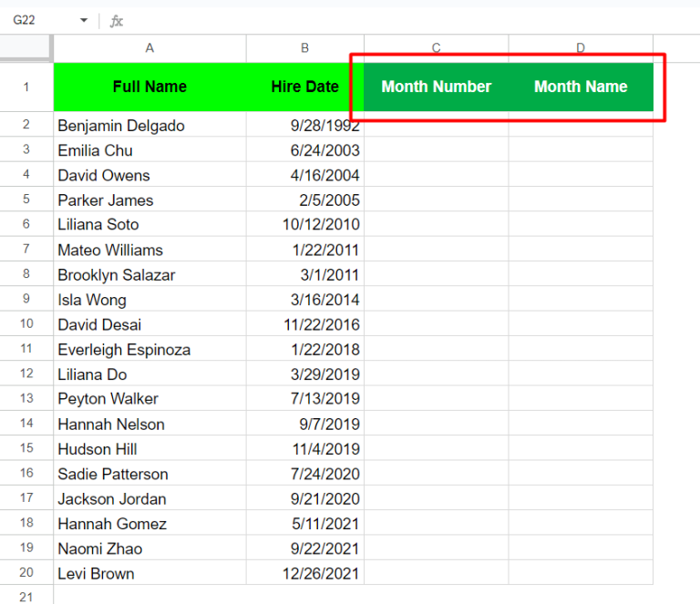Select cell Naomi Zhao

(x=149, y=548)
